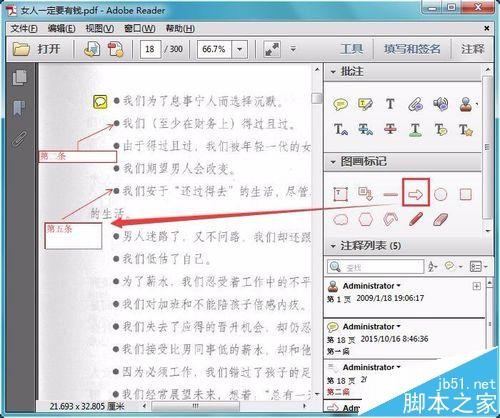Viewport: 500px width, 418px height.
Task: Open Administrator dropdown on 第一条 comment
Action: coord(399,326)
